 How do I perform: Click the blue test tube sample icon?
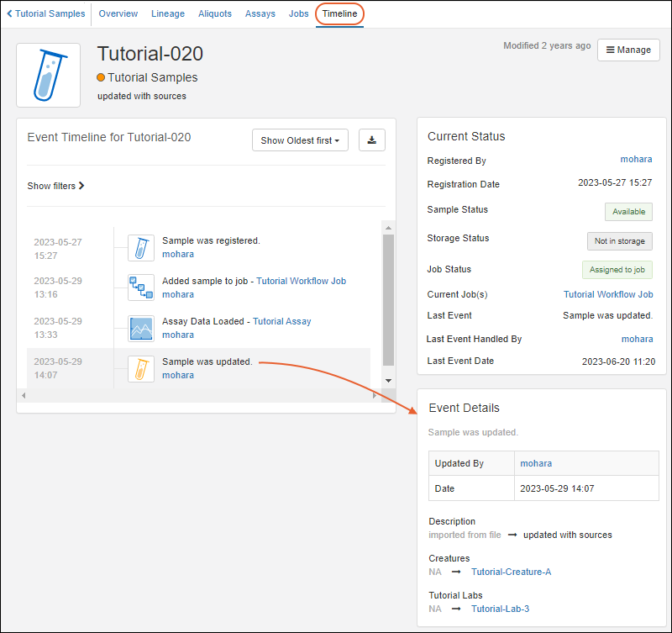(x=49, y=76)
